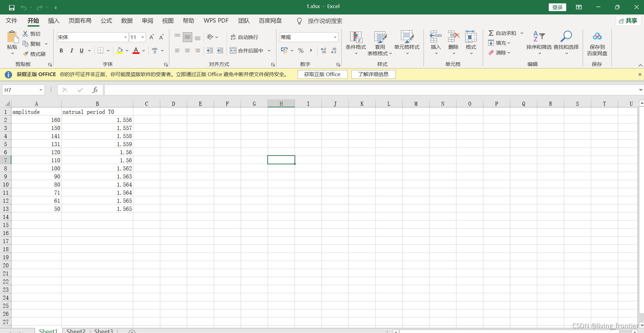644x333 pixels.
Task: Click the cell borders icon
Action: 100,51
